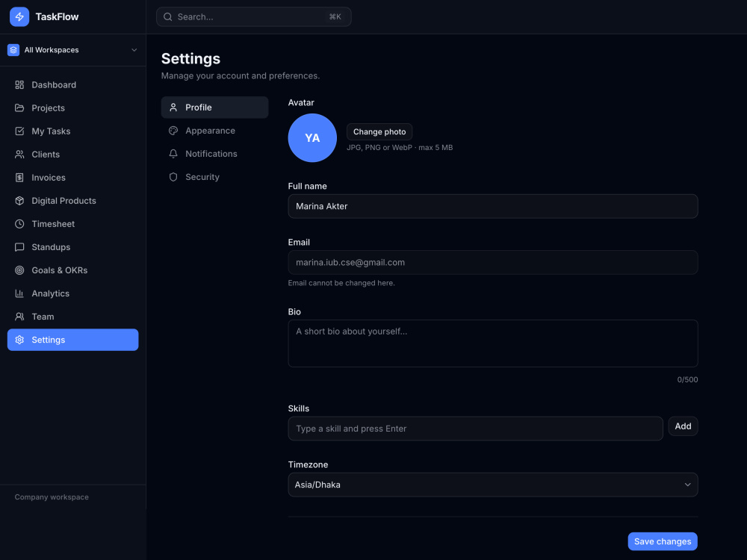Go to Timesheet
This screenshot has height=560, width=747.
[73, 224]
